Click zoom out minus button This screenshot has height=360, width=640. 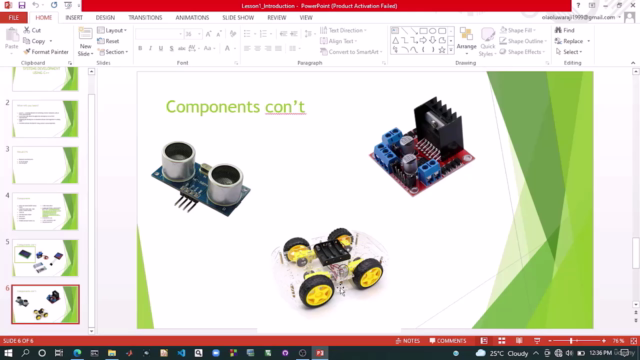(x=550, y=341)
